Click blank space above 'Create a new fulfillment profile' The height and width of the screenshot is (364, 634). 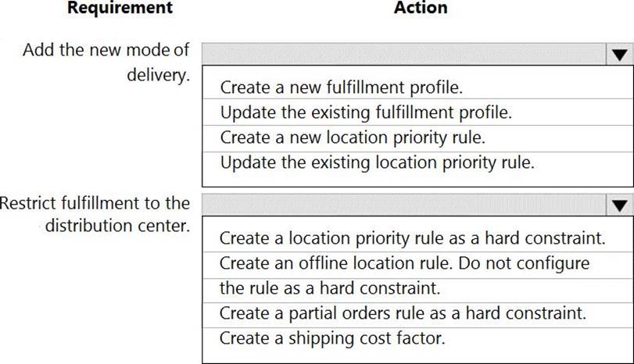coord(414,72)
